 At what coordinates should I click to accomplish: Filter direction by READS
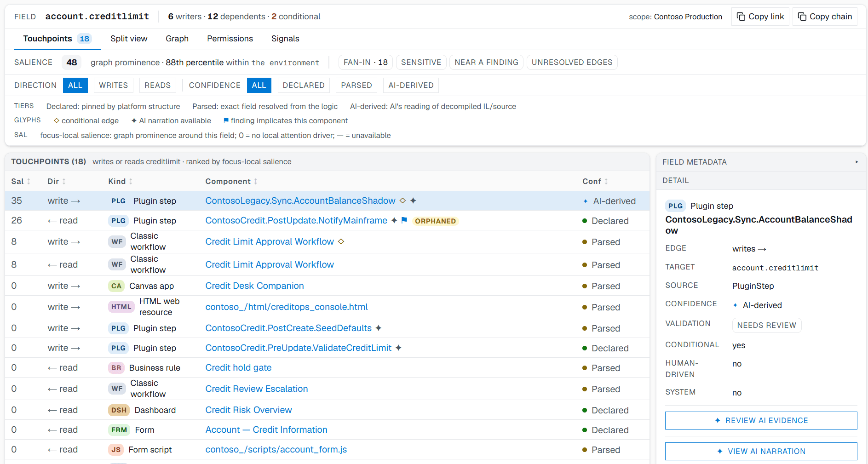coord(157,85)
